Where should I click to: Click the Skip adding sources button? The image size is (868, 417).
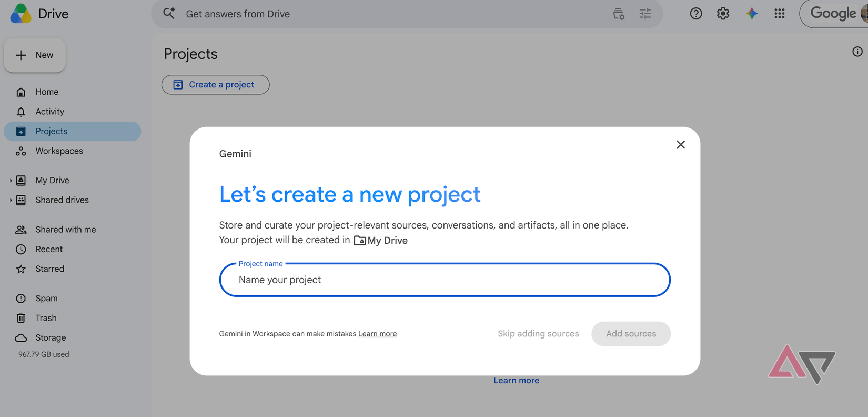pyautogui.click(x=538, y=334)
